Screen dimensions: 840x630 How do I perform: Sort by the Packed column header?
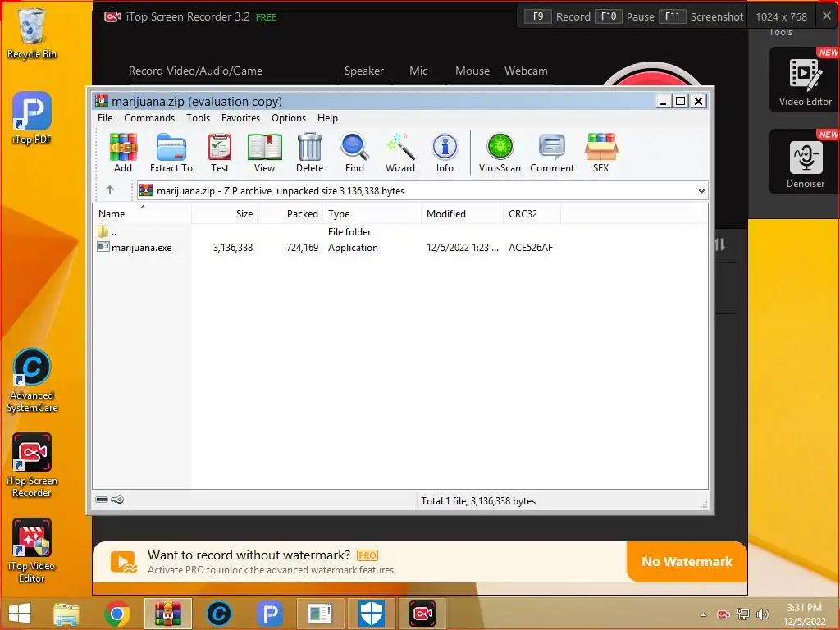tap(290, 214)
